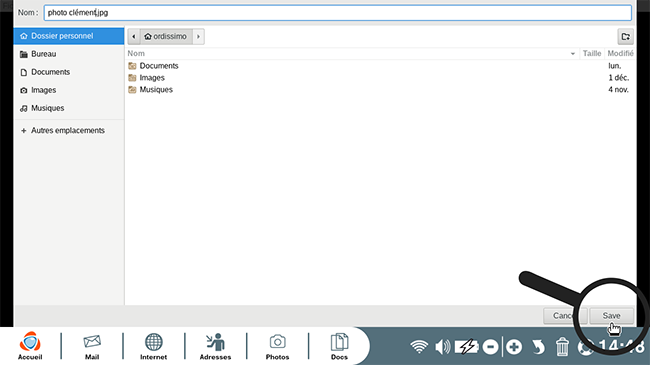Click the zoom out minus icon
The height and width of the screenshot is (365, 650).
[490, 346]
